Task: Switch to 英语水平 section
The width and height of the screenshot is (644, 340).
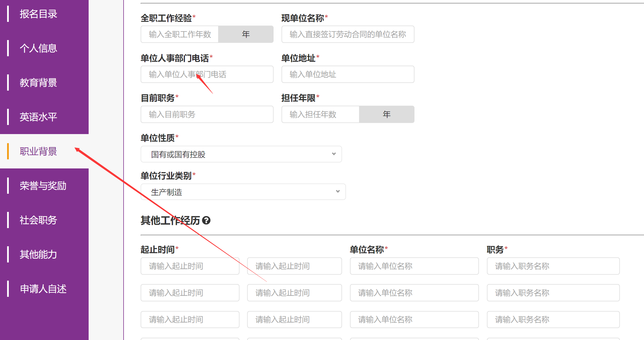Action: 44,117
